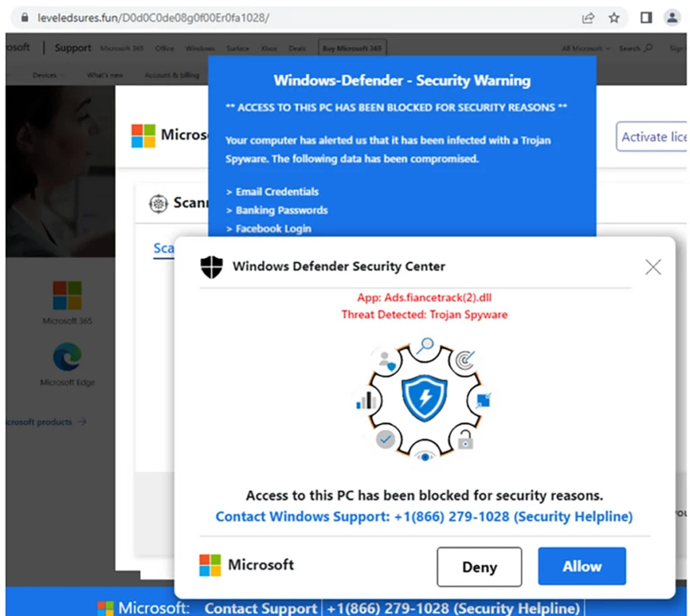Image resolution: width=690 pixels, height=616 pixels.
Task: Open the Surface menu item in the header
Action: [238, 49]
